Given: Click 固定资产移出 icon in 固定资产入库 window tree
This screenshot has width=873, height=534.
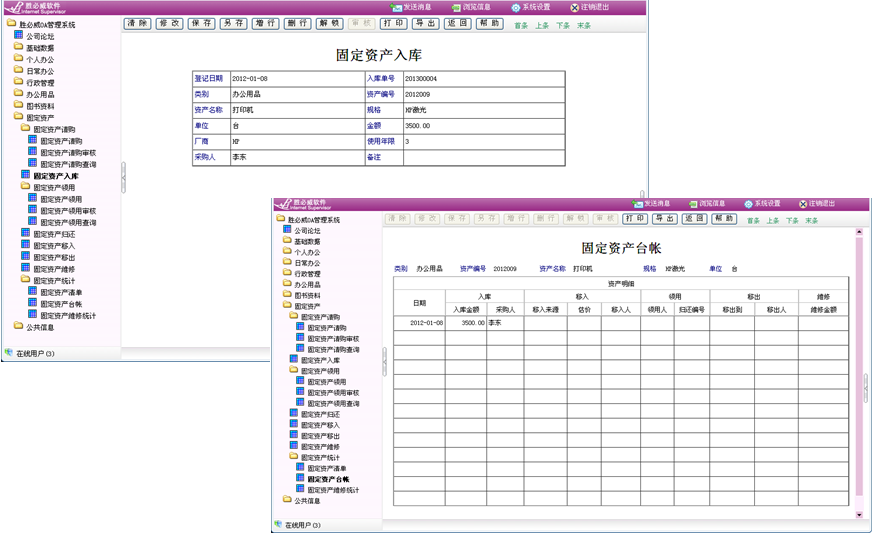Looking at the screenshot, I should pyautogui.click(x=26, y=256).
